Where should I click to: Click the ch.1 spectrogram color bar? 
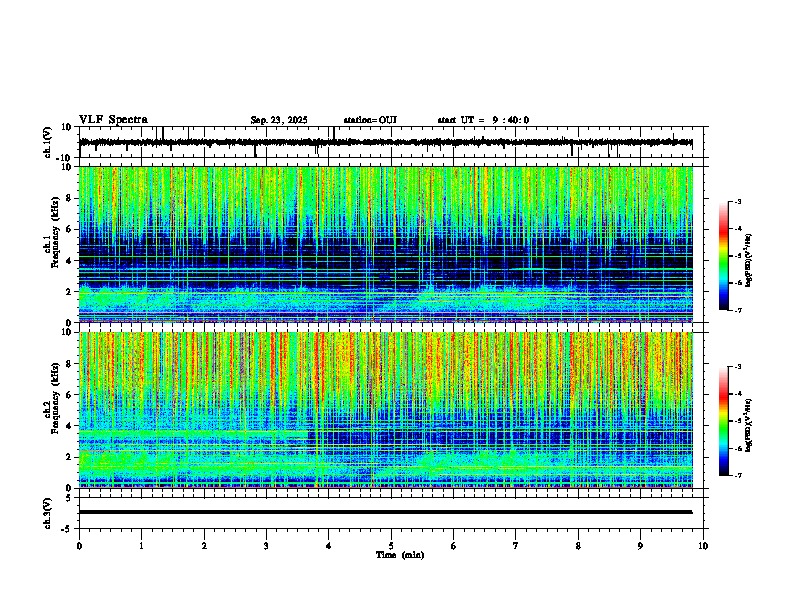723,256
